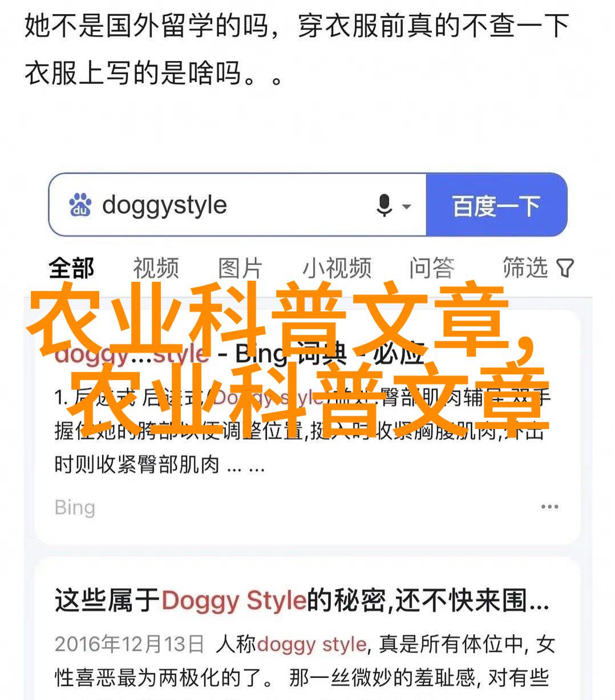Switch to the 视频 tab
This screenshot has width=615, height=700.
click(156, 268)
